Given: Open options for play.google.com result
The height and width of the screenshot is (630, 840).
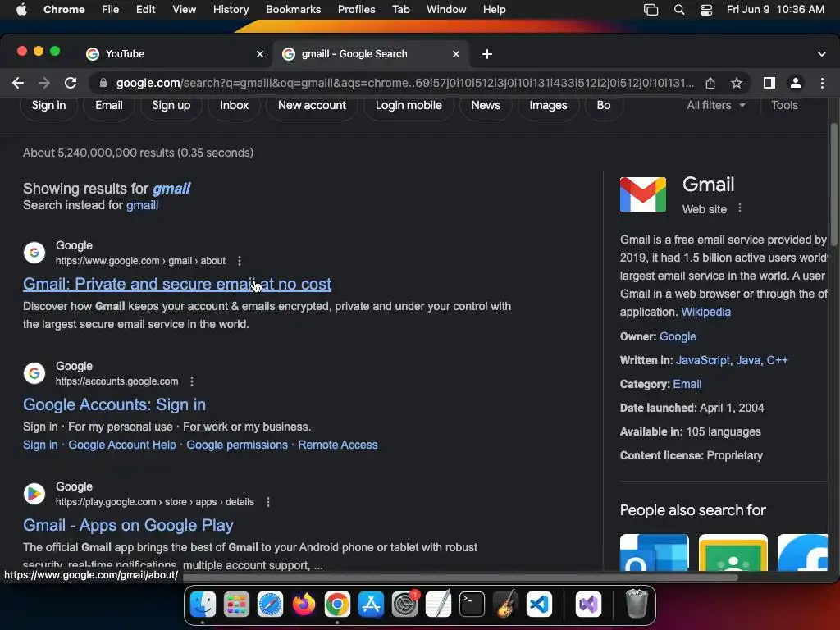Looking at the screenshot, I should pyautogui.click(x=268, y=502).
